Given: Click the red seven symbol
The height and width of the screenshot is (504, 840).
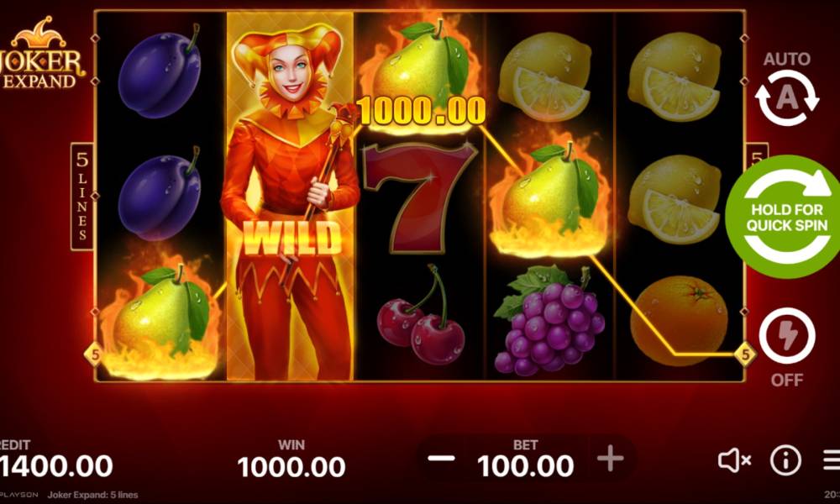Looking at the screenshot, I should pos(421,197).
